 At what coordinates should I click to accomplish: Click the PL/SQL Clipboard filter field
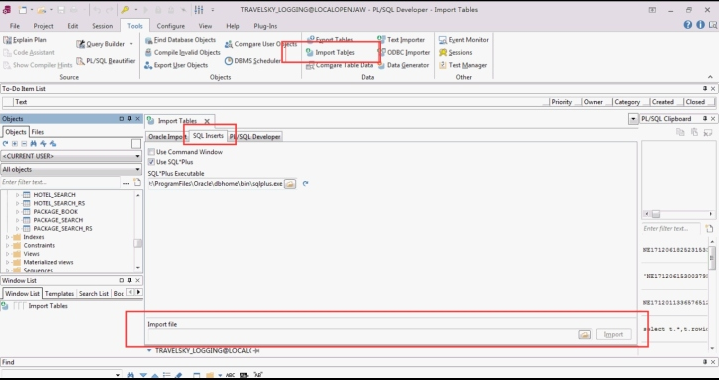[x=671, y=229]
